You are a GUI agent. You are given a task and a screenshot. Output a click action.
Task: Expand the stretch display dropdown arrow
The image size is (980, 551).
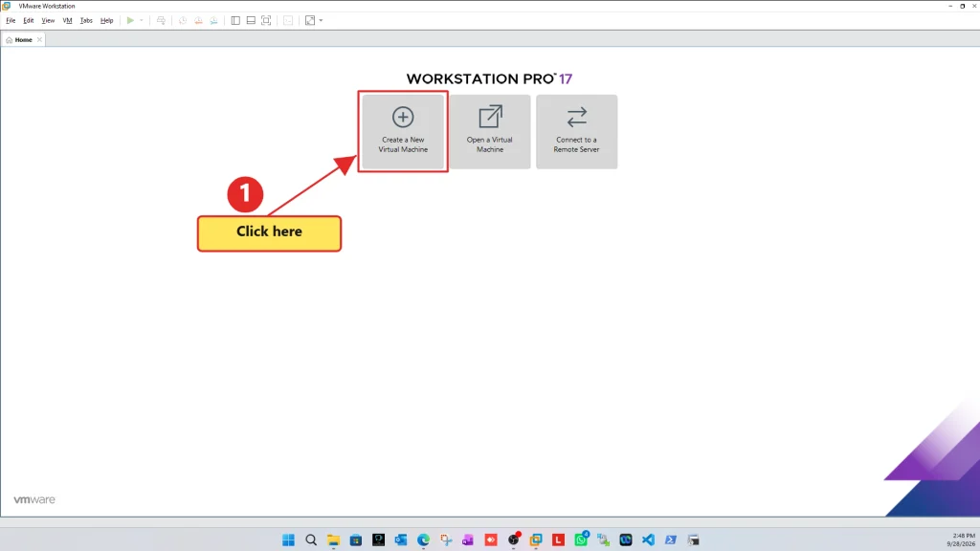point(322,21)
